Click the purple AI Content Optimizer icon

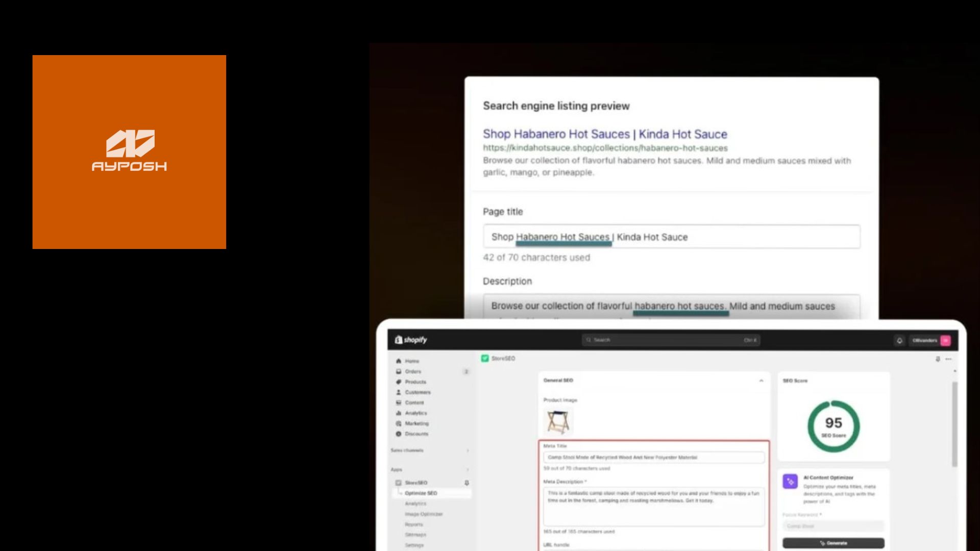(x=790, y=481)
